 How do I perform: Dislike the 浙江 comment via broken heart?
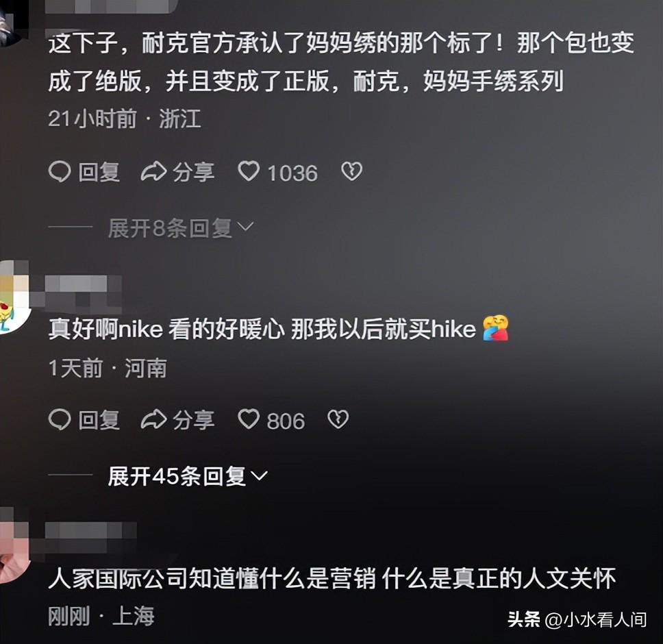(351, 172)
